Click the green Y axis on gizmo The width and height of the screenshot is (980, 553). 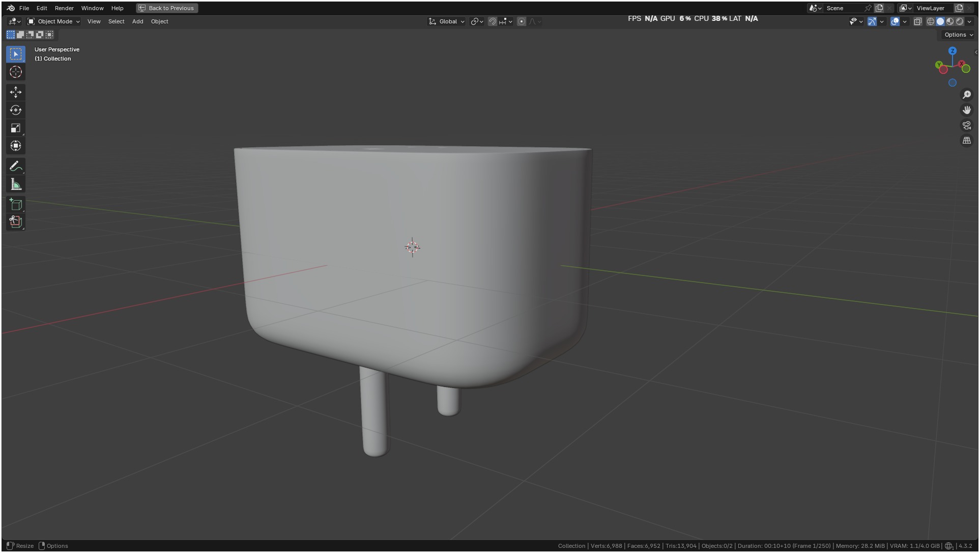point(939,65)
